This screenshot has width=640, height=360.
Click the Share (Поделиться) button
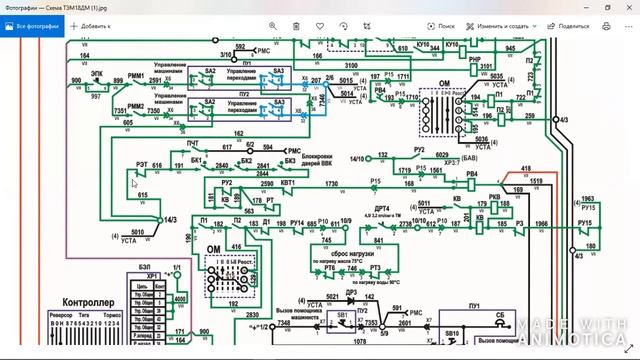[x=568, y=26]
